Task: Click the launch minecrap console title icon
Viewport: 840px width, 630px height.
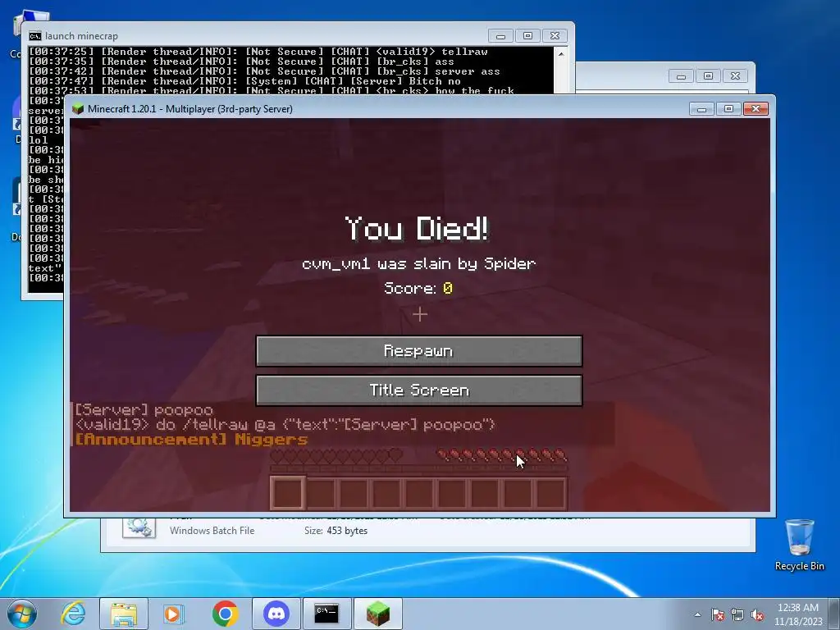Action: (x=35, y=36)
